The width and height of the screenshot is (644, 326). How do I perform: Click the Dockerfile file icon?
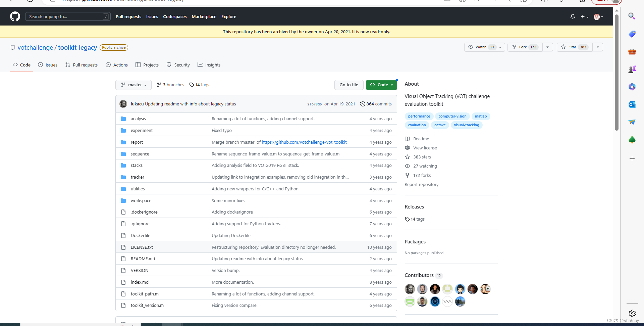coord(123,235)
